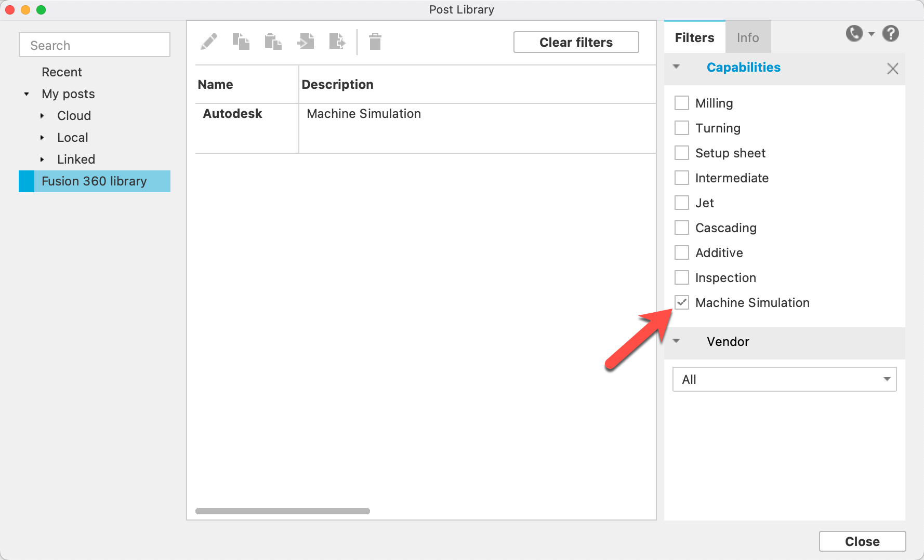
Task: Check the Turning filter
Action: tap(681, 127)
